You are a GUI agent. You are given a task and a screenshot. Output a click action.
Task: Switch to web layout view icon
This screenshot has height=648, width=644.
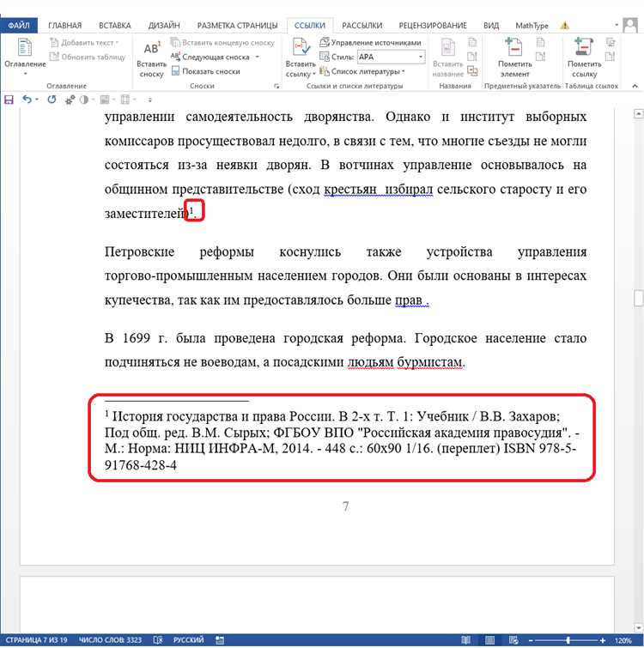click(x=513, y=640)
